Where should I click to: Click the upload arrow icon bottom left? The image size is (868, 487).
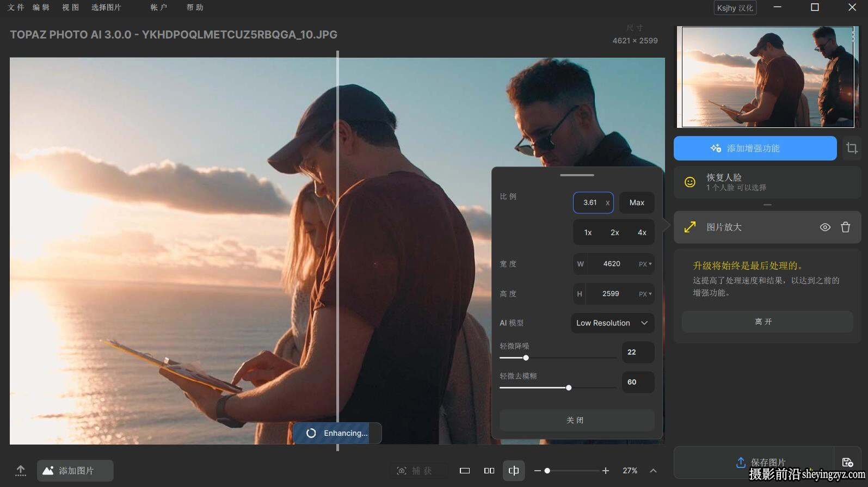point(21,471)
